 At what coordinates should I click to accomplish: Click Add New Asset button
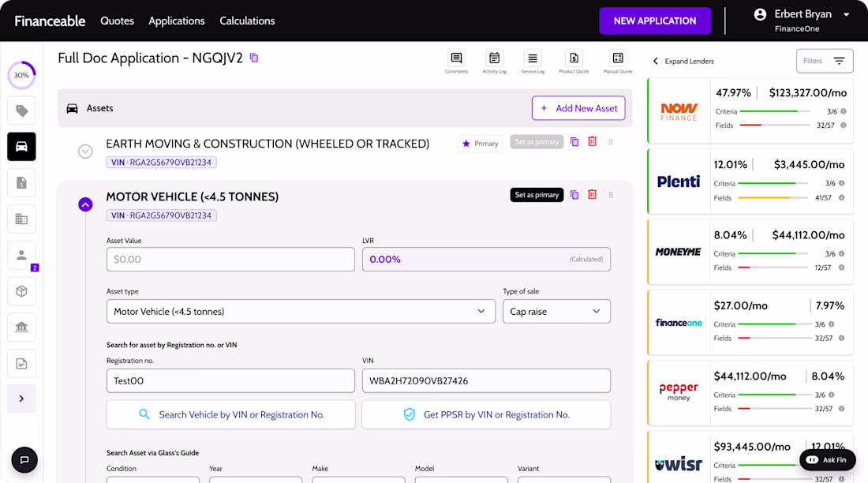[x=578, y=108]
